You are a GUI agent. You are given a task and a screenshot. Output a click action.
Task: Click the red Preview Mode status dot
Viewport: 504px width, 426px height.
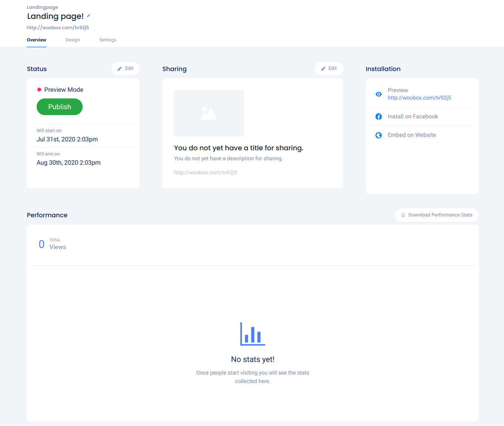(x=39, y=90)
